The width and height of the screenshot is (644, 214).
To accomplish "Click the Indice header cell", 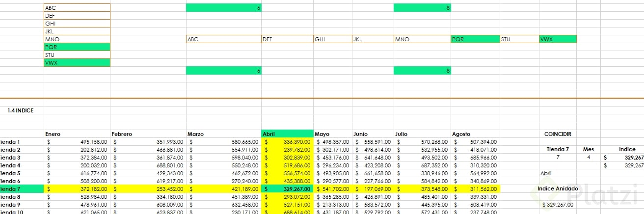I will click(622, 149).
